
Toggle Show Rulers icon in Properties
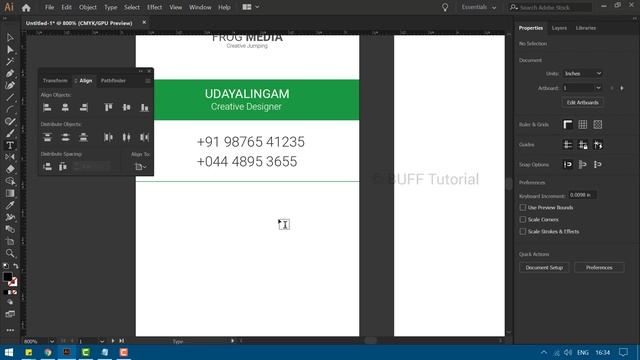point(568,124)
